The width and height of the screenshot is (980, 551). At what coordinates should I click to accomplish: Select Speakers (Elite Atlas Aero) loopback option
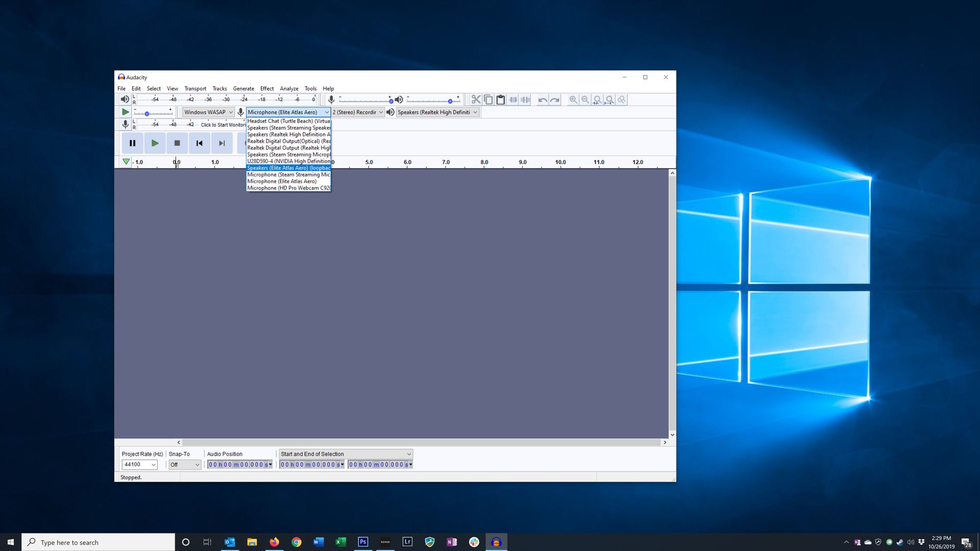[x=289, y=168]
